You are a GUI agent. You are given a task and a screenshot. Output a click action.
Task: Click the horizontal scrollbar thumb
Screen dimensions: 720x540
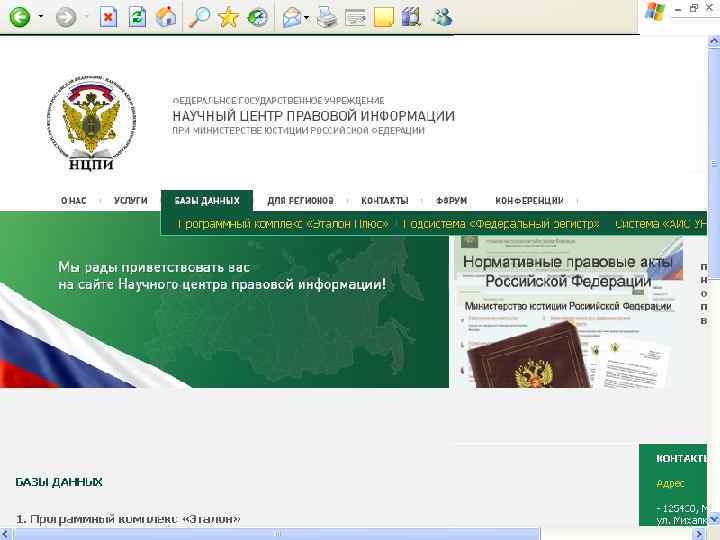pyautogui.click(x=276, y=534)
